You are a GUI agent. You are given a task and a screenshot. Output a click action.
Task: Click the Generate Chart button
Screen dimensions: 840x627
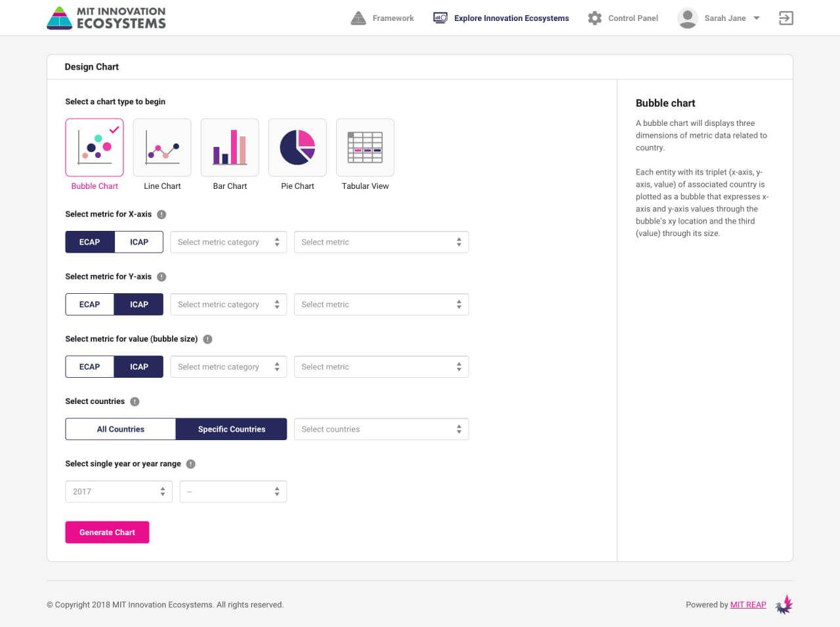pyautogui.click(x=107, y=533)
